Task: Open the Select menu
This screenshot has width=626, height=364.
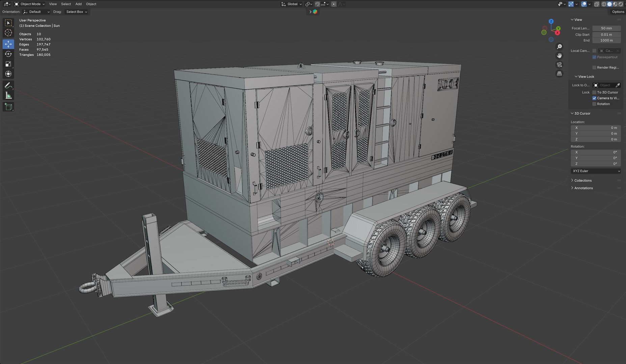Action: tap(66, 4)
